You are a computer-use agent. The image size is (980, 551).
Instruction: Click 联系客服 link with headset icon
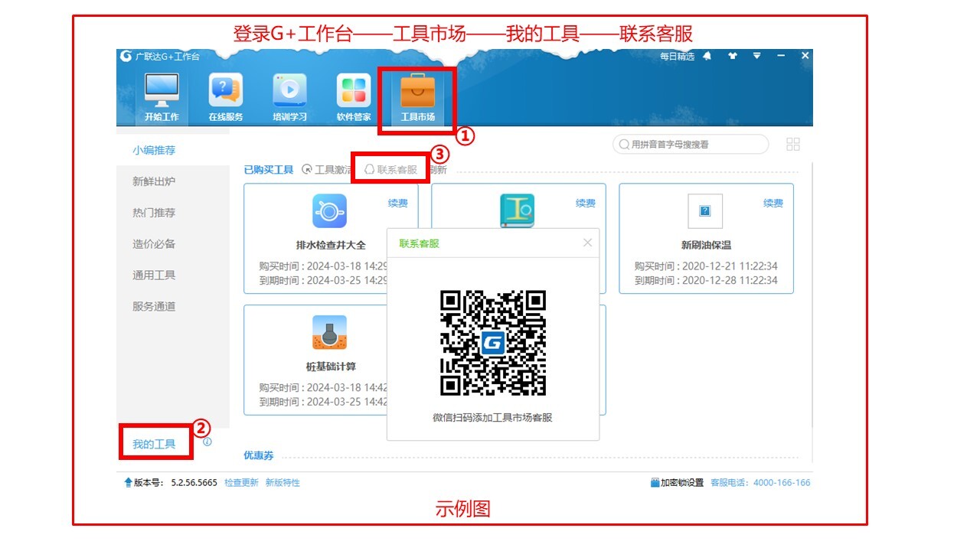click(x=390, y=170)
